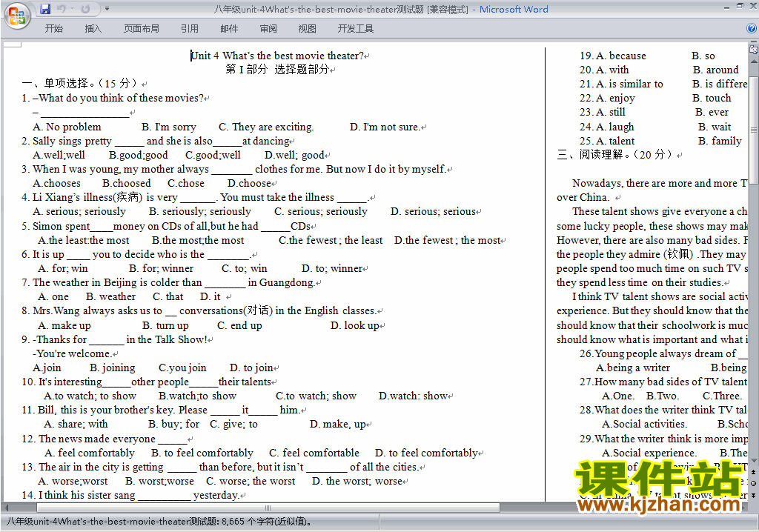Click the option 'C.to watch; show'
The image size is (759, 532).
point(316,396)
